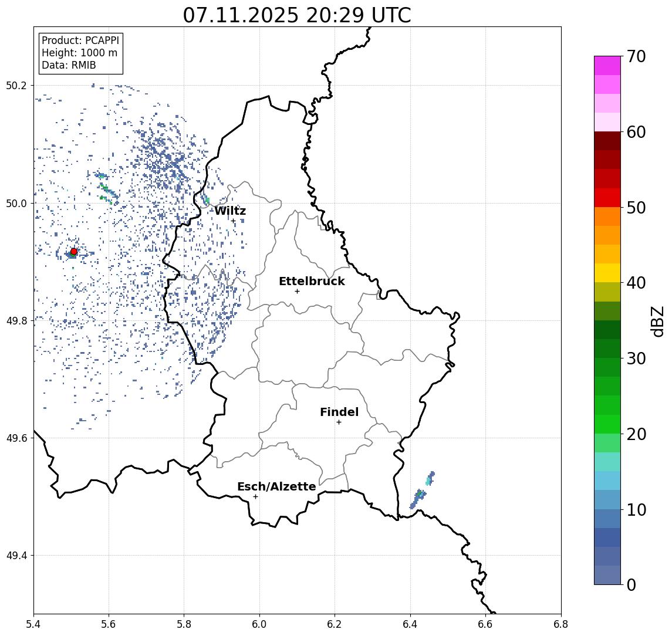Screen dimensions: 672x636
Task: Click the Wiltz station cross marker
Action: [x=234, y=221]
